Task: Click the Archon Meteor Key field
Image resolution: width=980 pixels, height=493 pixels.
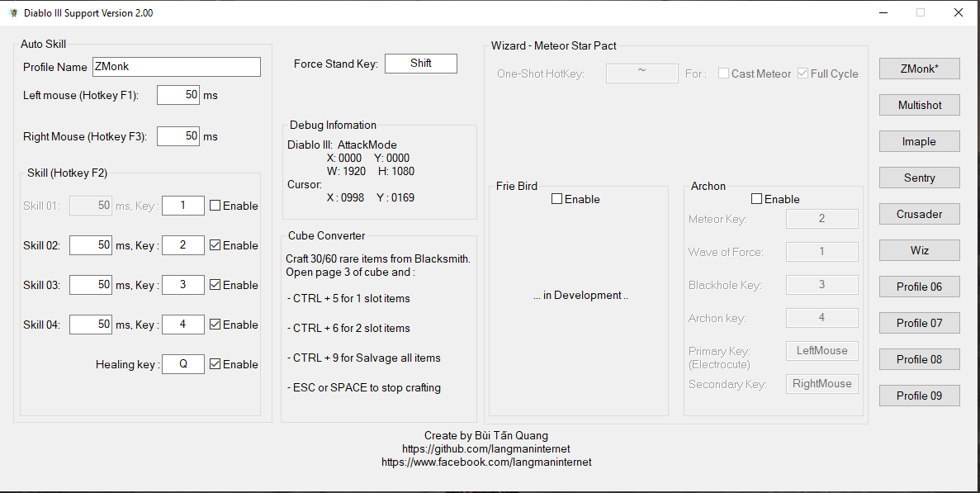Action: coord(821,219)
